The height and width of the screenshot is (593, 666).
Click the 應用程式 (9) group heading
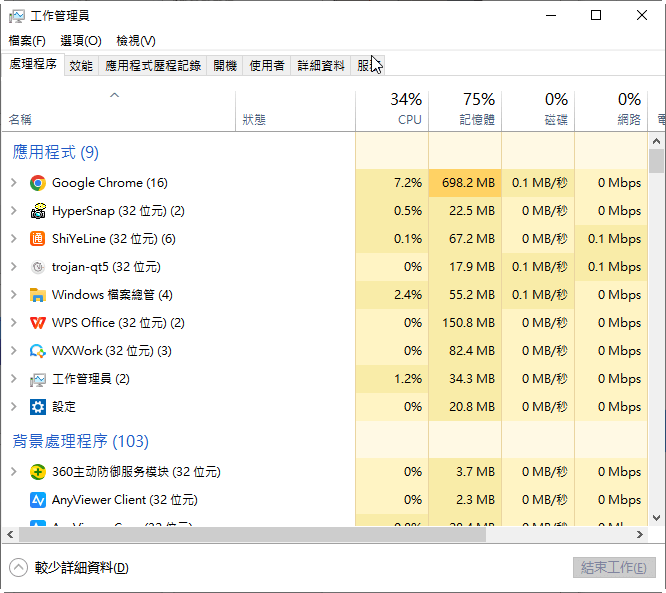[56, 152]
